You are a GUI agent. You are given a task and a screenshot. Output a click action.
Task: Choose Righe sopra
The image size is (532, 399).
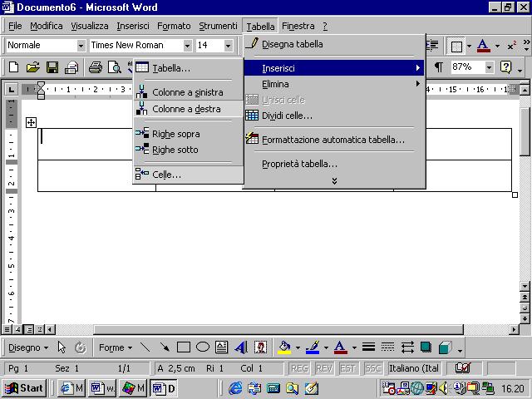click(x=189, y=134)
